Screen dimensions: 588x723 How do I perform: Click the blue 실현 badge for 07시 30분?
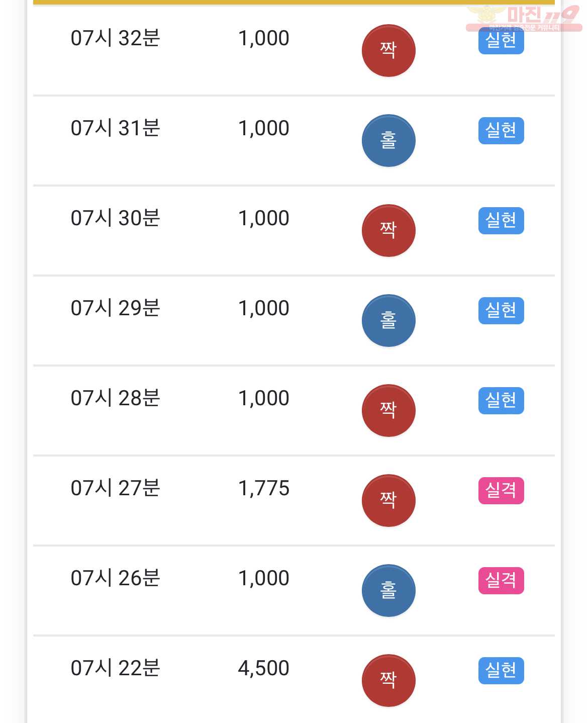click(x=501, y=221)
